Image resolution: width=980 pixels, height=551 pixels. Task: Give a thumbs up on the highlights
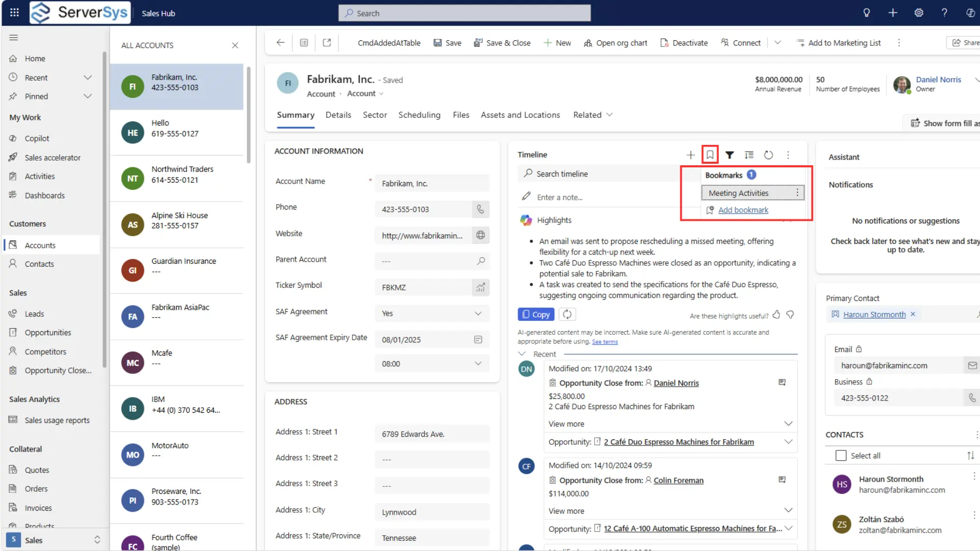click(x=776, y=315)
